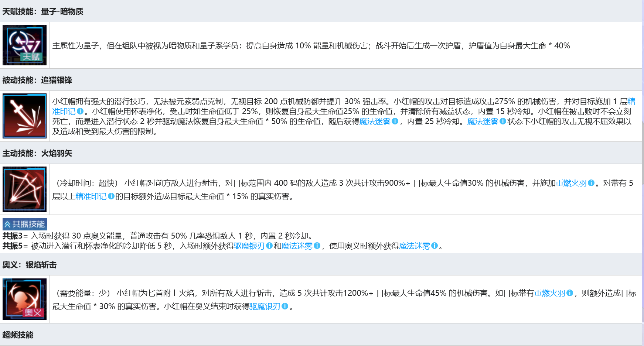Viewport: 644px width, 346px height.
Task: Open info icon before 状态下小红帽 text
Action: coord(503,121)
